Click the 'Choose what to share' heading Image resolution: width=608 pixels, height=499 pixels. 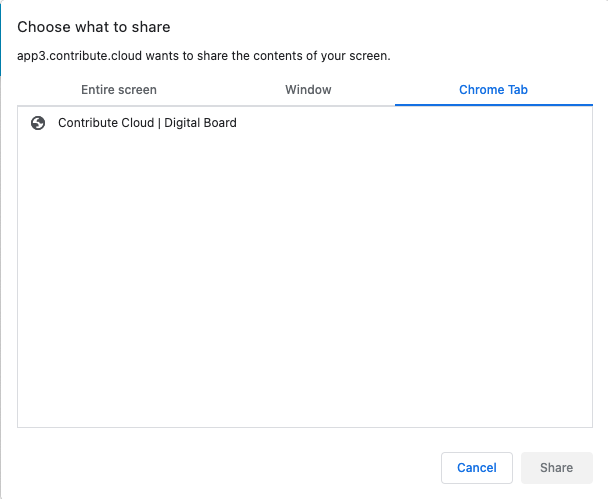click(x=94, y=27)
